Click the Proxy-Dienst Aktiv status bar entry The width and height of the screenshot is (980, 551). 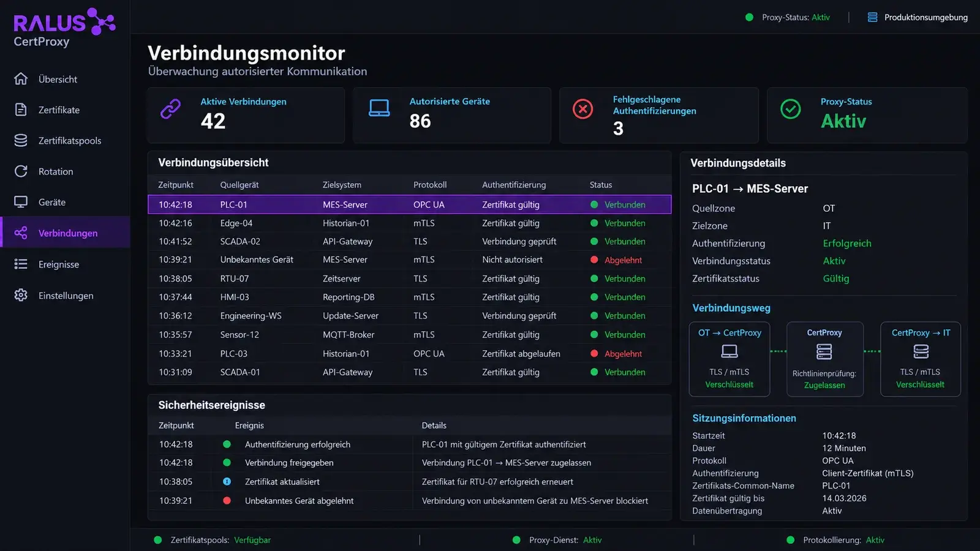point(557,540)
